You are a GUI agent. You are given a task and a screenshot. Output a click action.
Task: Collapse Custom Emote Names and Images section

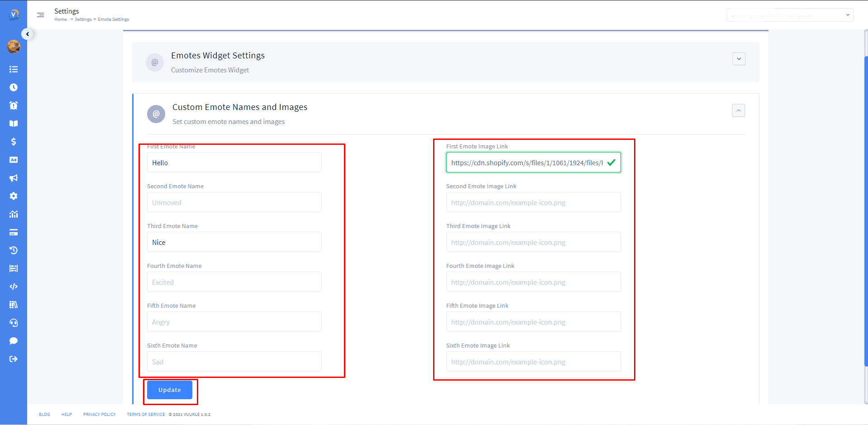pyautogui.click(x=738, y=110)
